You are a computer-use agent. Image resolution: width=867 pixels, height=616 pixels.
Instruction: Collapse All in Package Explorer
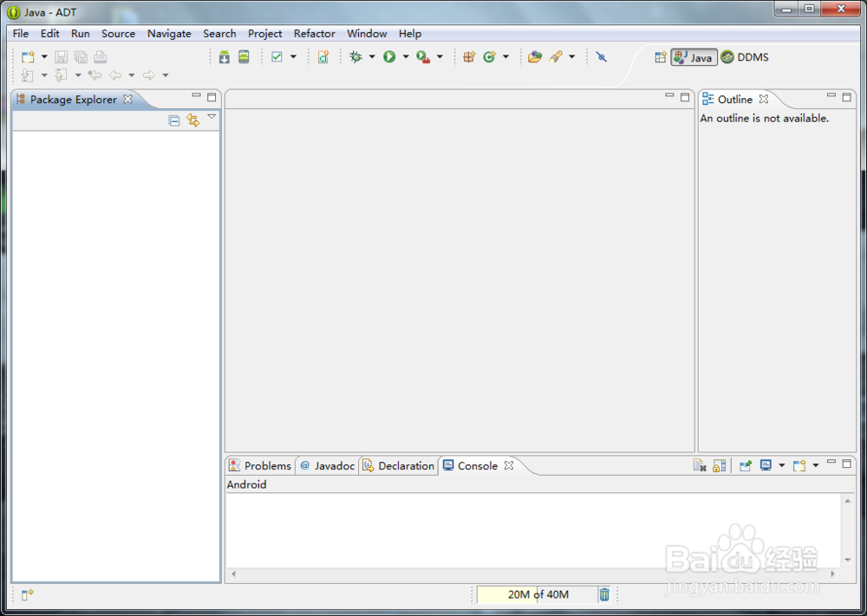173,120
